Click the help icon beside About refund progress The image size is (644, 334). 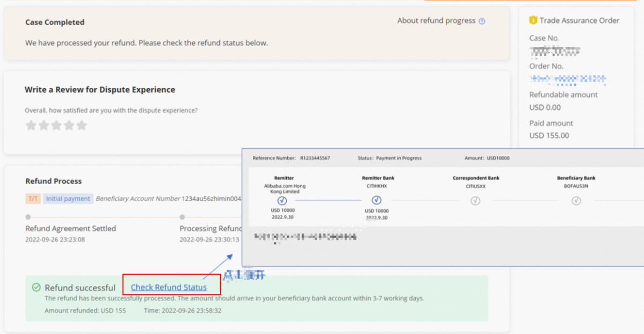(x=482, y=21)
